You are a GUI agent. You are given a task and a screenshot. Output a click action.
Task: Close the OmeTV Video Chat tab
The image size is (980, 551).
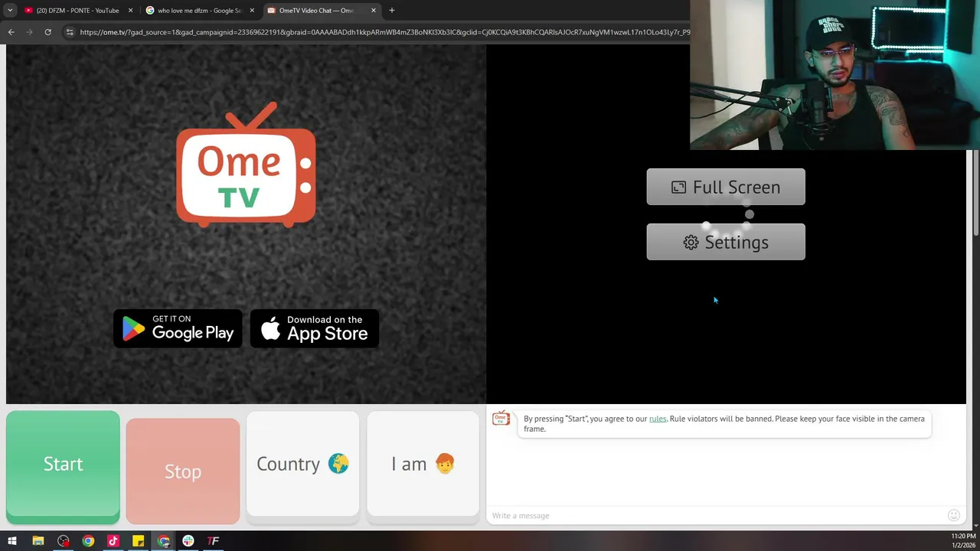coord(374,11)
